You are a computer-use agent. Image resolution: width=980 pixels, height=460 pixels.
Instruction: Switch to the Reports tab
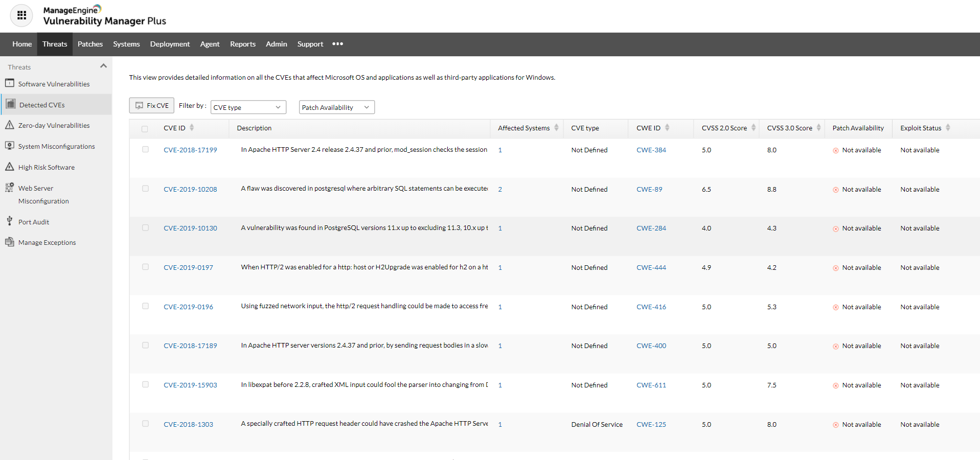click(243, 44)
